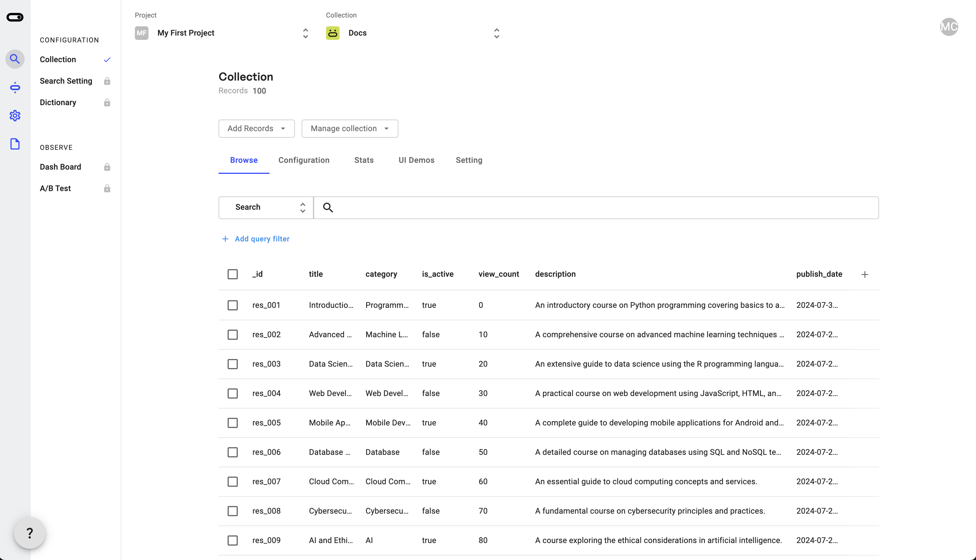This screenshot has width=976, height=560.
Task: Open the robot-shaped icon below search in sidebar
Action: [15, 88]
